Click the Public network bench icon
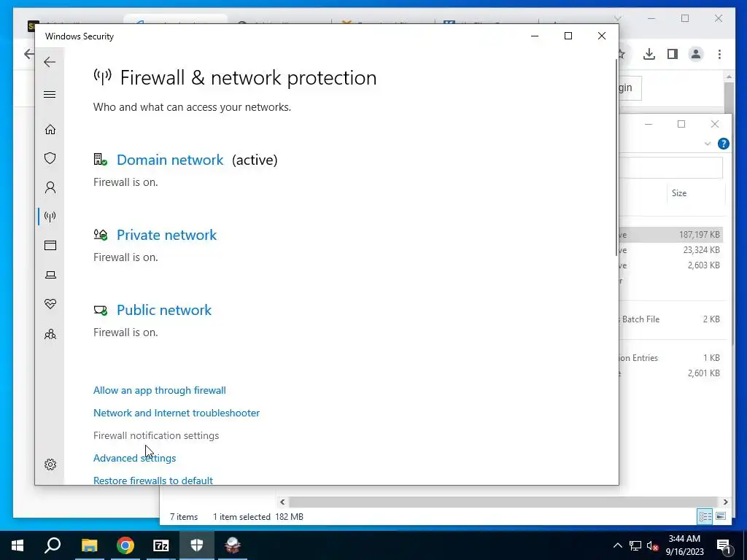Viewport: 747px width, 560px height. coord(100,311)
